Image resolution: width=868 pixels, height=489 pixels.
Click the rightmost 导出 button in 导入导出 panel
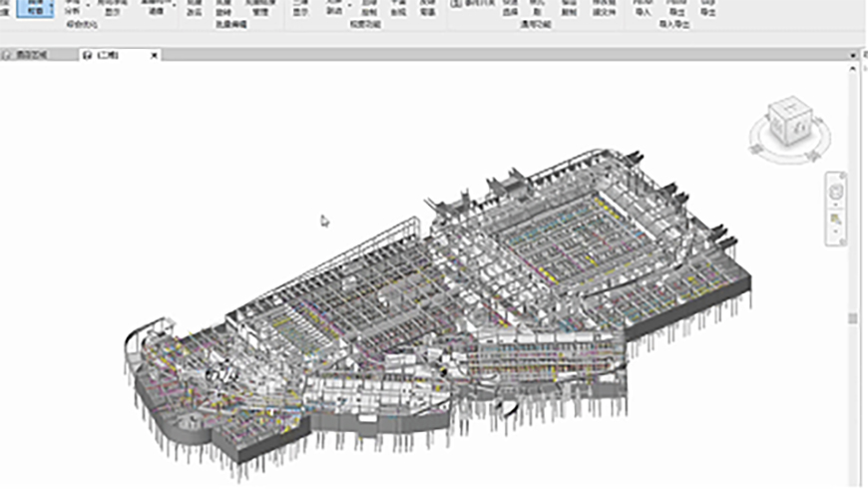[707, 9]
